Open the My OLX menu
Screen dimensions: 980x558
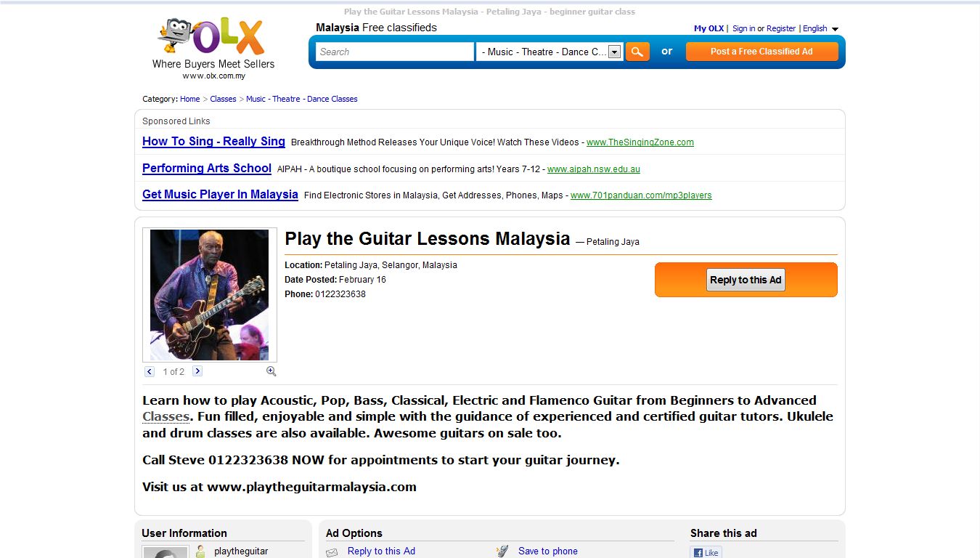tap(709, 28)
